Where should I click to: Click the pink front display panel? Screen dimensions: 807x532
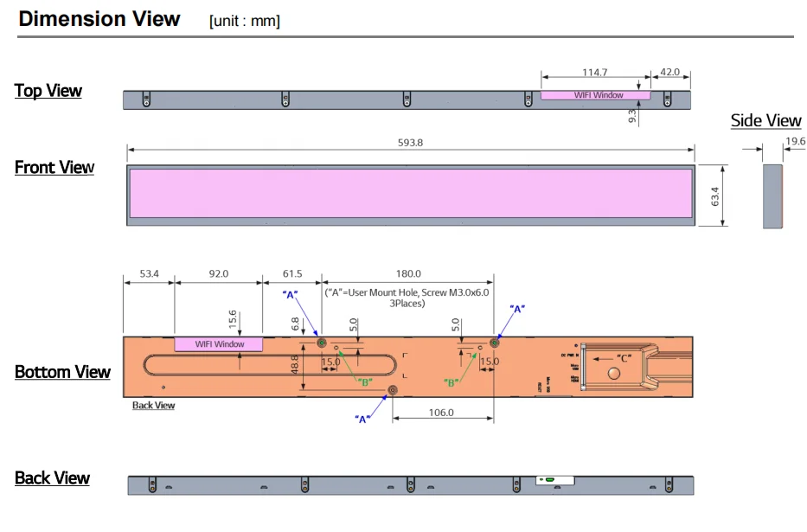411,193
